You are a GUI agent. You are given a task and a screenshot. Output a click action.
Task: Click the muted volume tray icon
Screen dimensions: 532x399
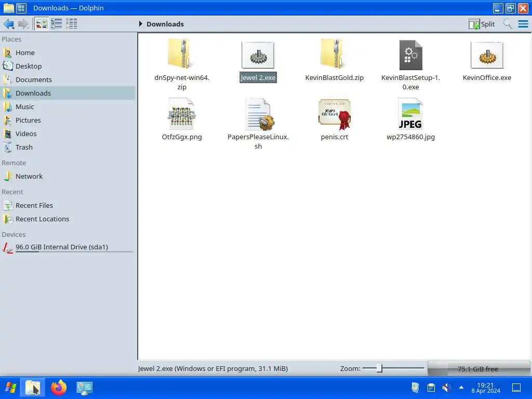(x=446, y=388)
